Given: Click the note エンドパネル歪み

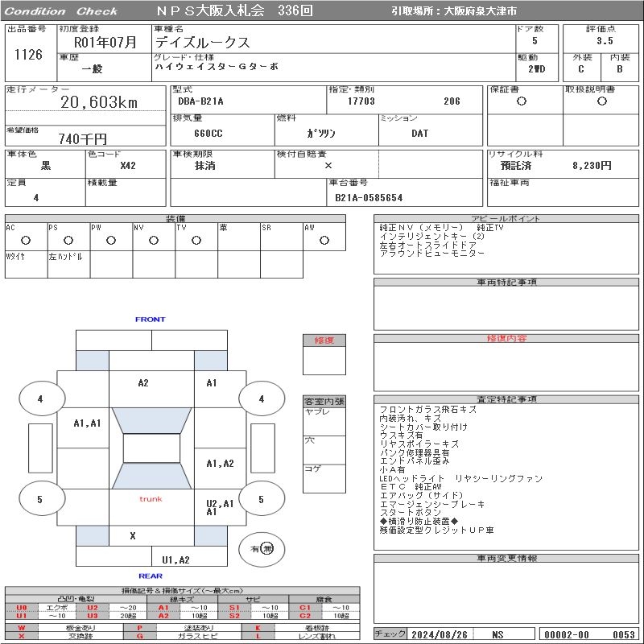Looking at the screenshot, I should 415,461.
